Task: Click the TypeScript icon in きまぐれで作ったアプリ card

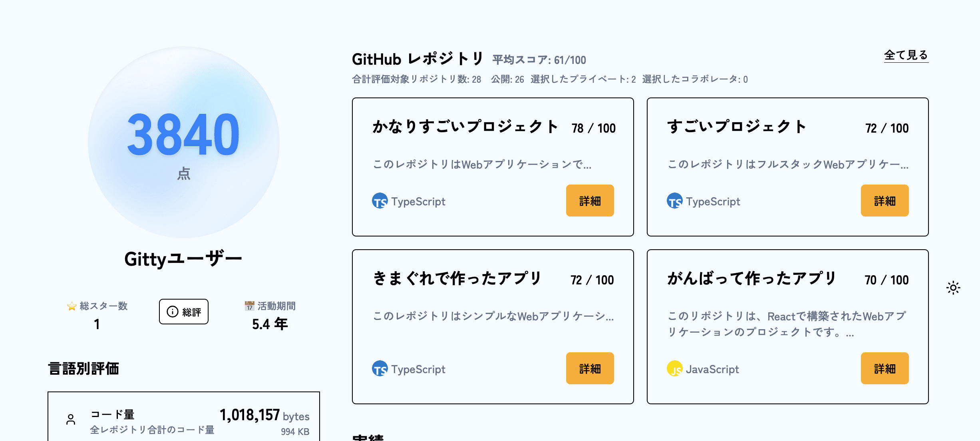Action: click(380, 369)
